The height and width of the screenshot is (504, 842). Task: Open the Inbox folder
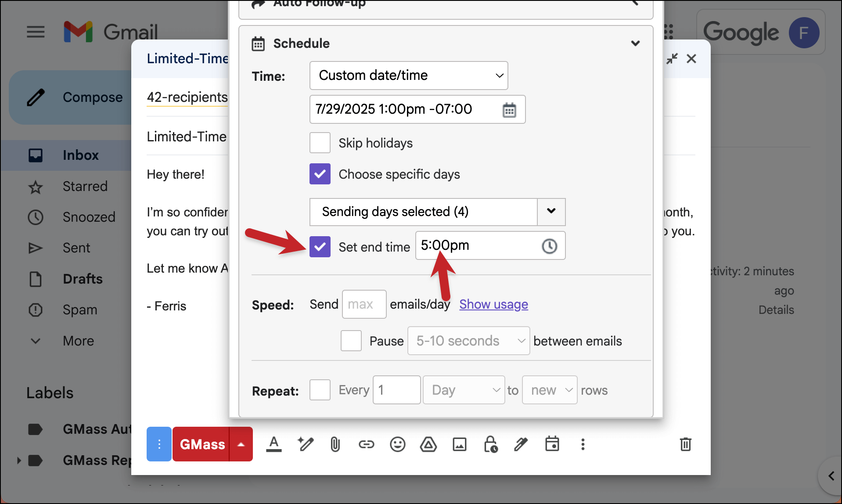click(80, 155)
